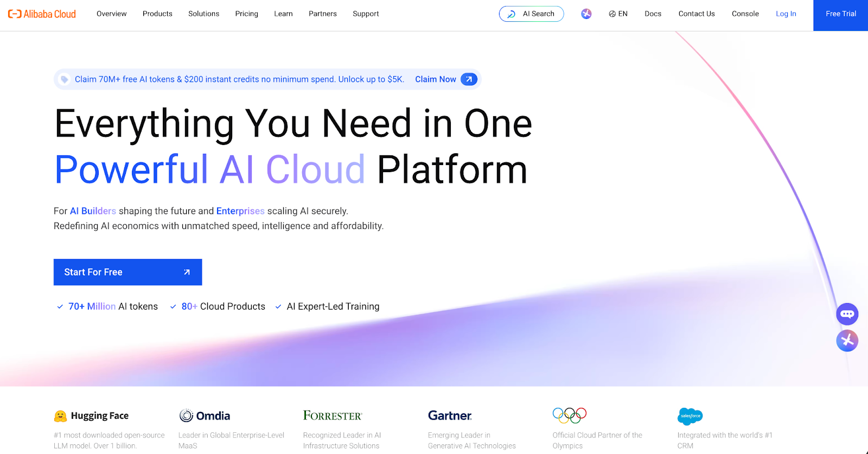Click the 'Powerful AI Cloud' headline text

[210, 170]
